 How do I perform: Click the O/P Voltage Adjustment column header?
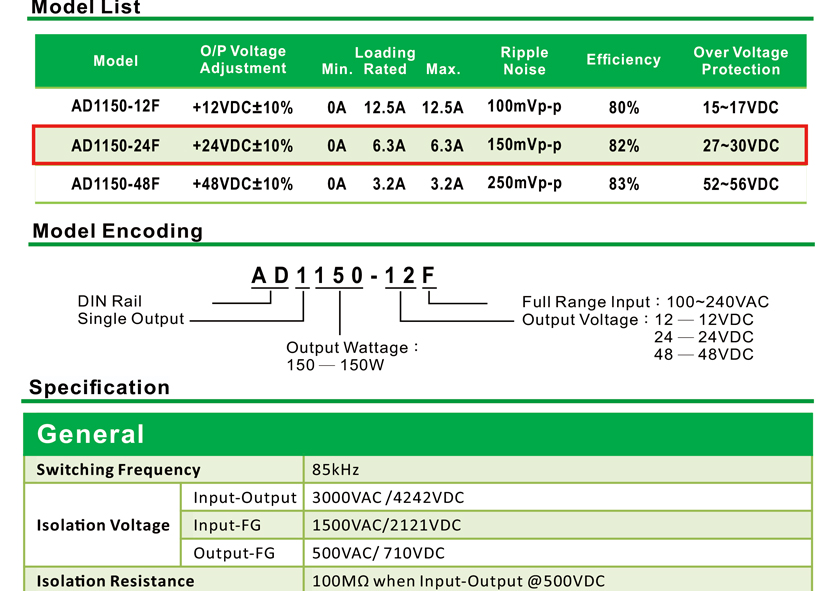(243, 59)
